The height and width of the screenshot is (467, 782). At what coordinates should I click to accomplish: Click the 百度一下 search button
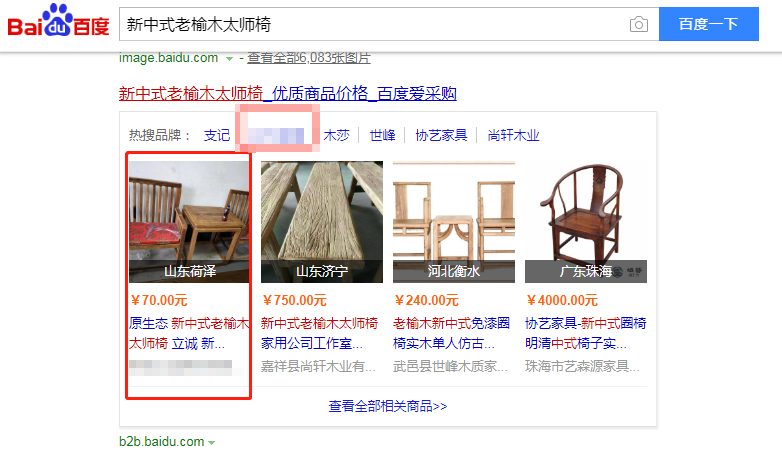pos(709,24)
